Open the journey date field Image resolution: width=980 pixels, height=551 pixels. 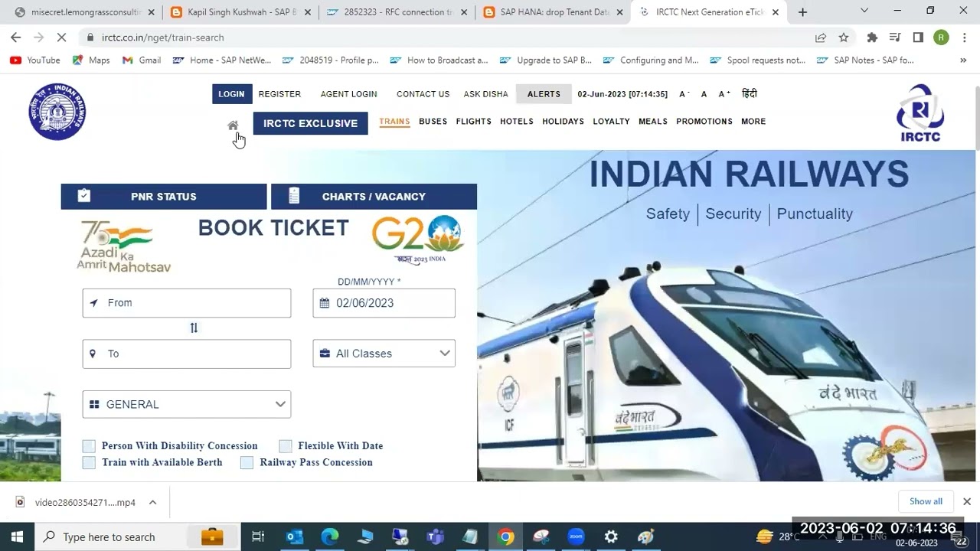pos(384,303)
